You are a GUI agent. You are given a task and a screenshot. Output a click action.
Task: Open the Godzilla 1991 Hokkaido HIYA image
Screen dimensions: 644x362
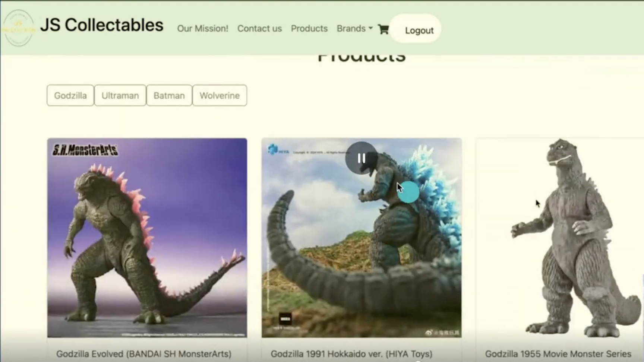click(x=362, y=238)
